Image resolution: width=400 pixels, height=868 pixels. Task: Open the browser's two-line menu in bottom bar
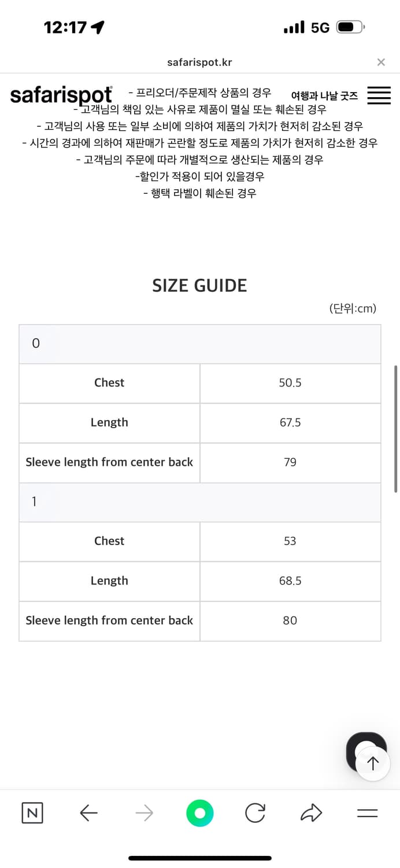(367, 813)
